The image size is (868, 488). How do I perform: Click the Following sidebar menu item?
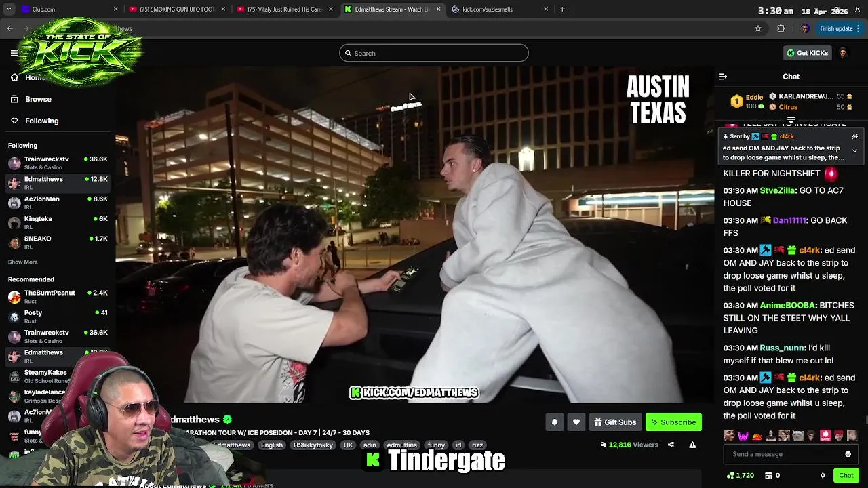click(x=42, y=121)
